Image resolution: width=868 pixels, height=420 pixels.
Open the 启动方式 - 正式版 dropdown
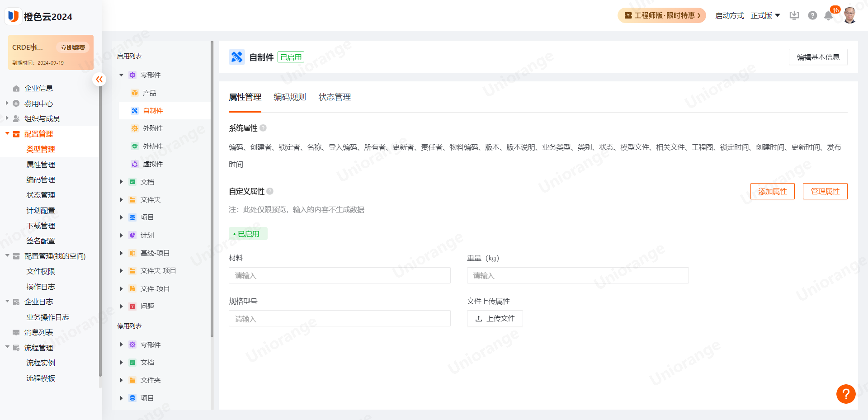pos(747,16)
